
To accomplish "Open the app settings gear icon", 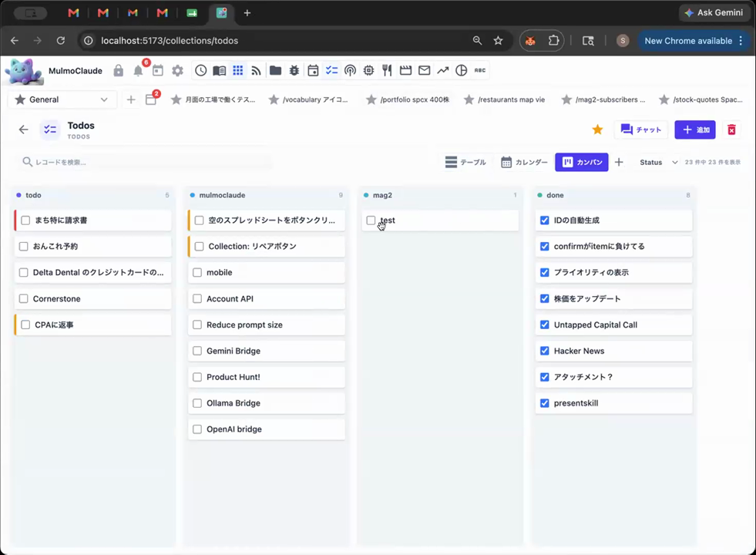I will click(177, 71).
